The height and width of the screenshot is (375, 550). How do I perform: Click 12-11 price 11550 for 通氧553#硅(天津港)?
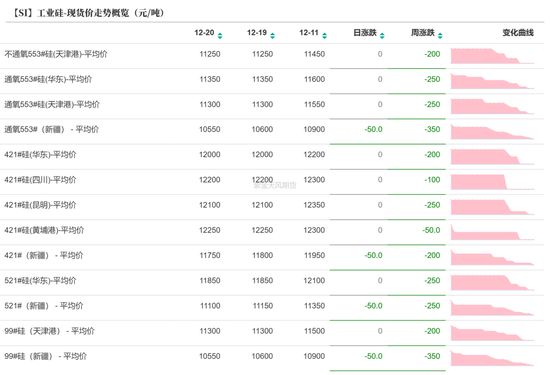[314, 105]
